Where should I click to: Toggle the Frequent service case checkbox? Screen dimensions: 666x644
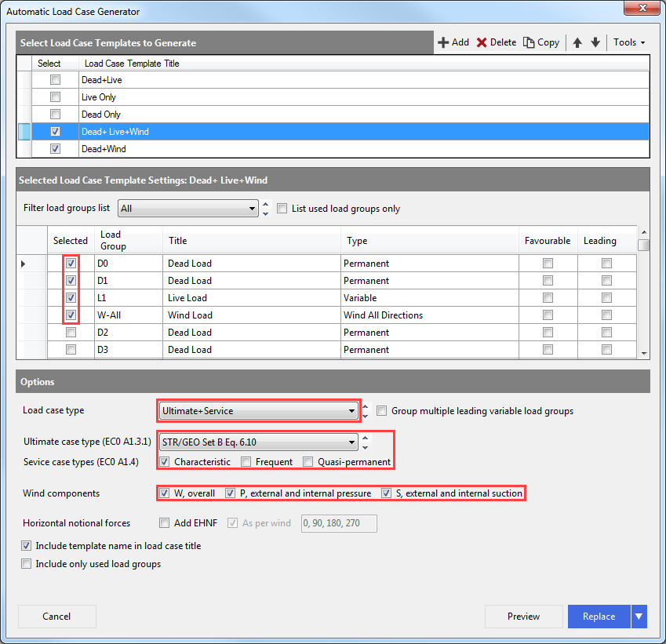tap(246, 462)
